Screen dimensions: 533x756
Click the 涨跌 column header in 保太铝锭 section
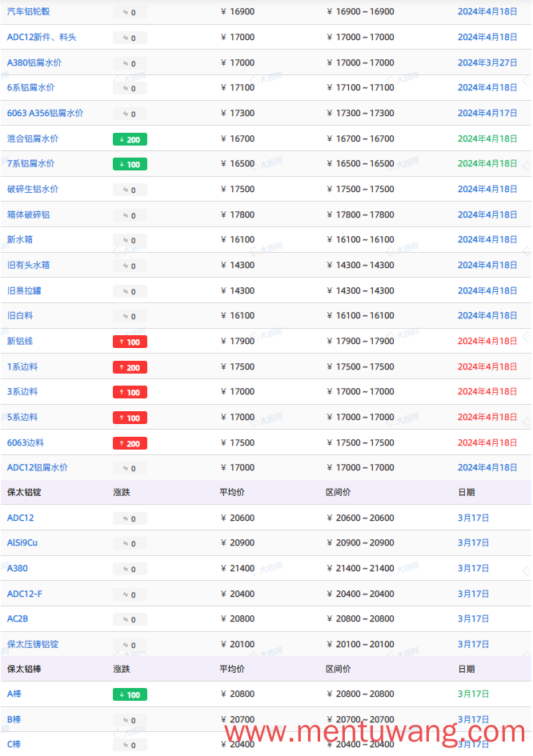pos(122,492)
